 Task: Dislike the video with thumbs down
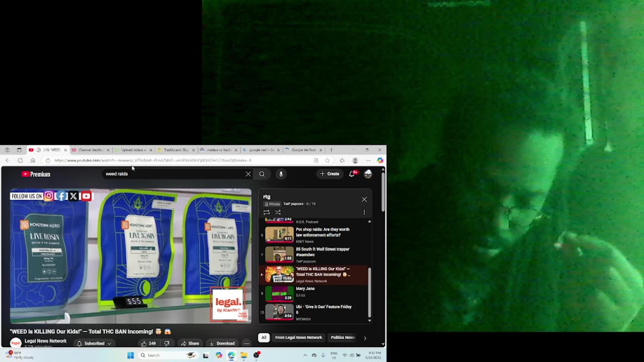point(167,343)
